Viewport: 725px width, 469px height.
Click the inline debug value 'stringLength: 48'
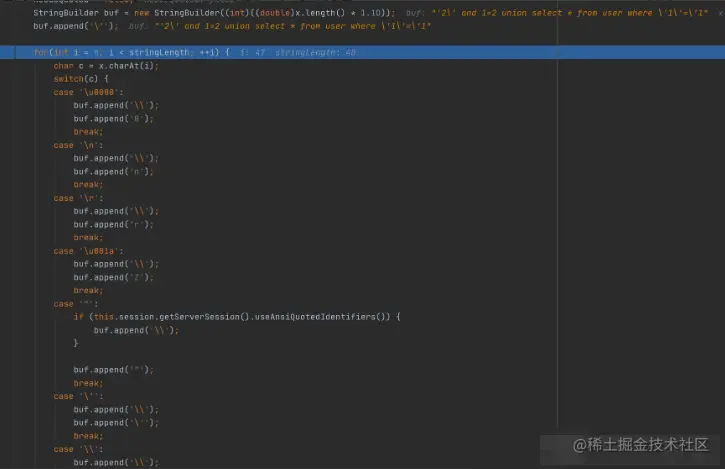tap(315, 53)
